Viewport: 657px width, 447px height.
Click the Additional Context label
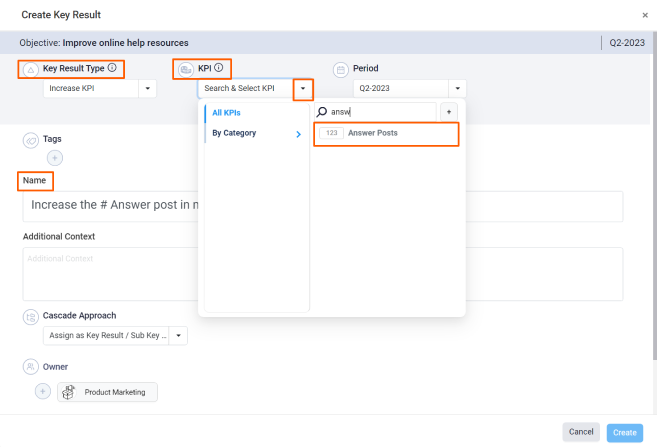[x=59, y=236]
